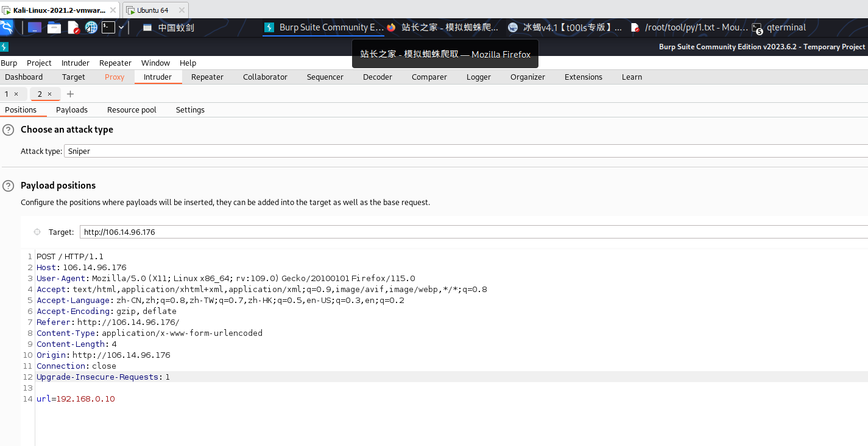Launch the text editor panel icon
The image size is (868, 446).
(73, 27)
